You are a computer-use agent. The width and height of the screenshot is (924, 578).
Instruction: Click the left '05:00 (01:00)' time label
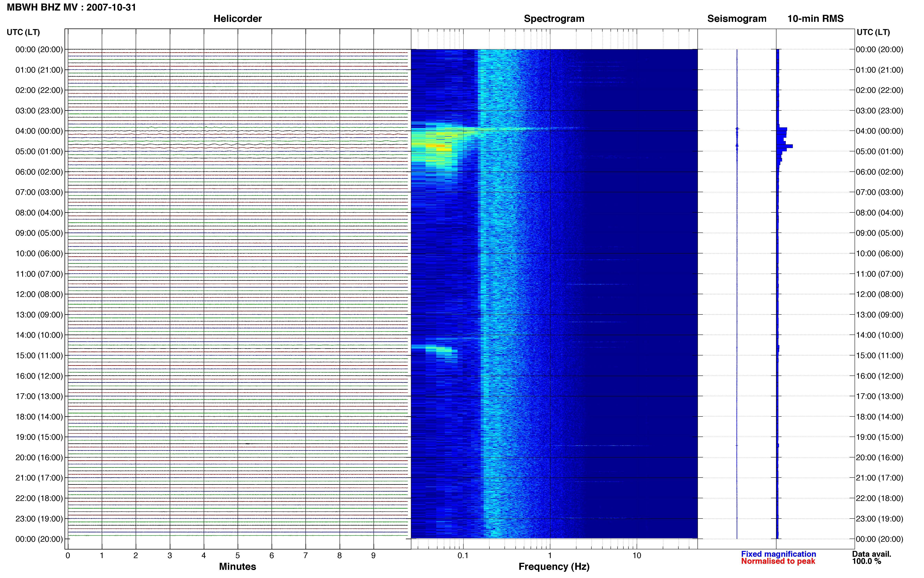pos(39,151)
